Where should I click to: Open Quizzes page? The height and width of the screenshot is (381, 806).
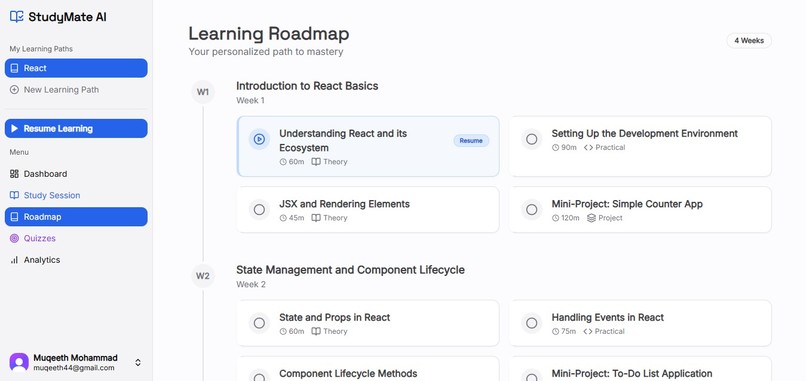click(76, 239)
